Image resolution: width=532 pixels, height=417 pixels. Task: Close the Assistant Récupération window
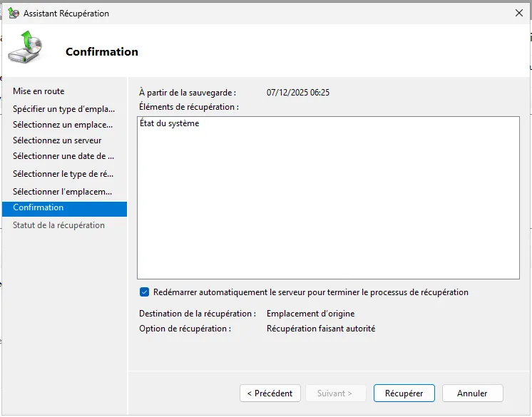pyautogui.click(x=518, y=13)
